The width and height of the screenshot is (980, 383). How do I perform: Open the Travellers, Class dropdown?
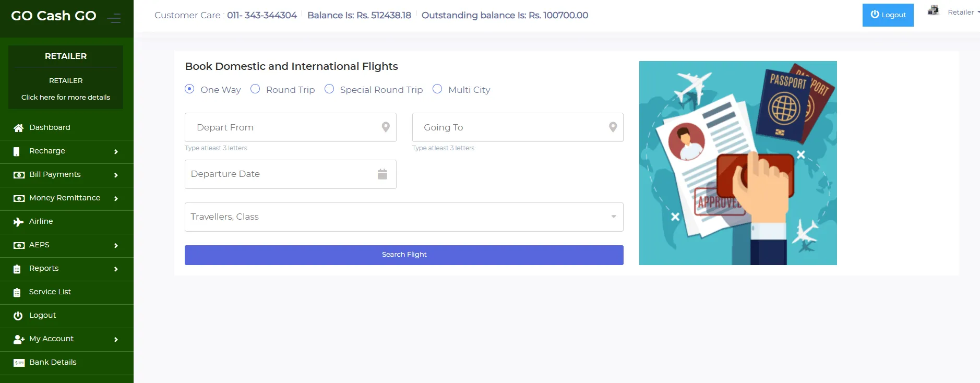point(404,217)
